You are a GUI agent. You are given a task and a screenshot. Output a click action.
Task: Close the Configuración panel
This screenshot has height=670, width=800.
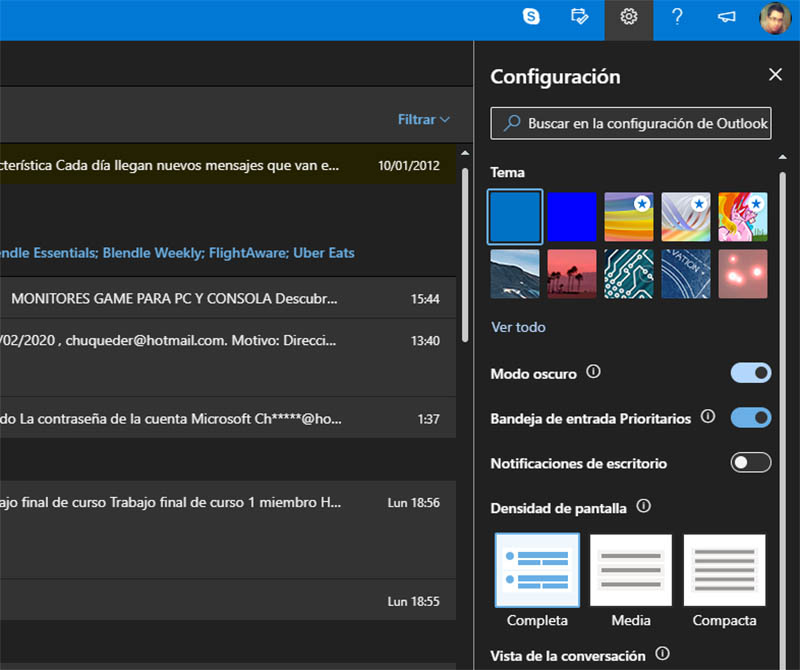[x=775, y=75]
